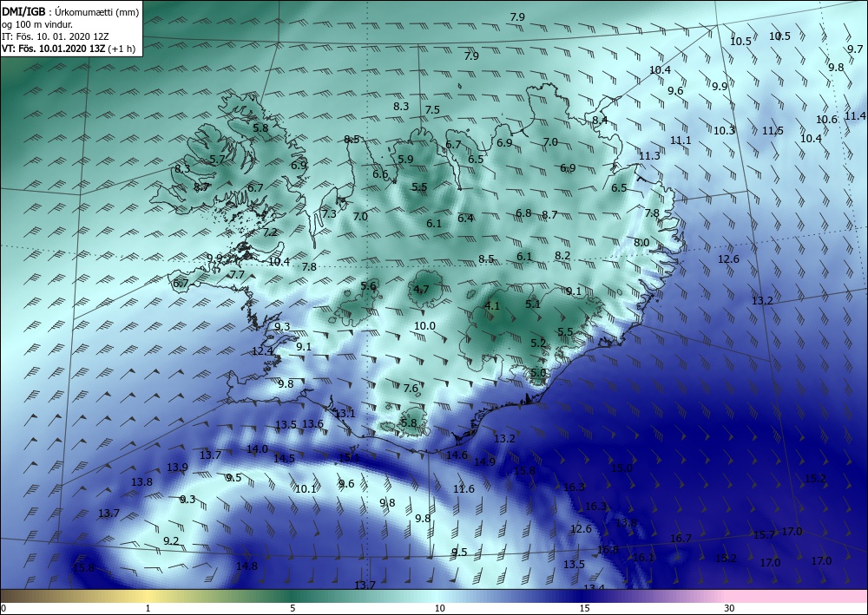
Task: Click the 8.4 value on the northeast coast
Action: click(x=600, y=120)
